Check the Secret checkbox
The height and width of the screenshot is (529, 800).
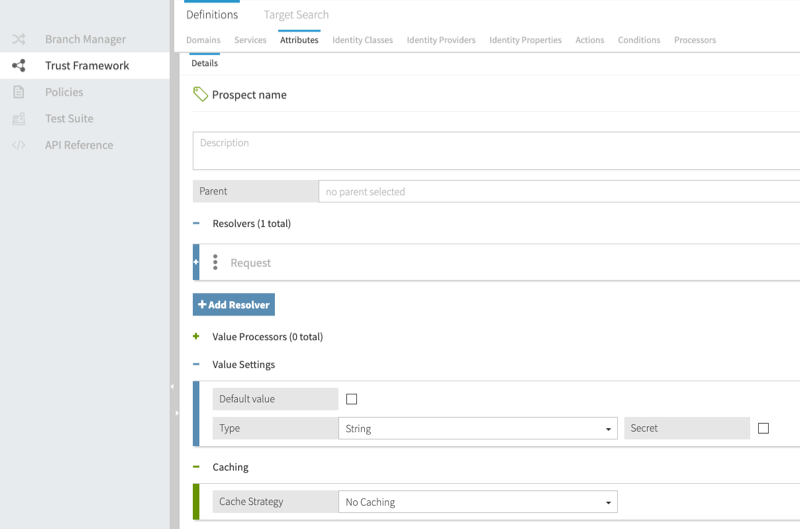tap(763, 428)
